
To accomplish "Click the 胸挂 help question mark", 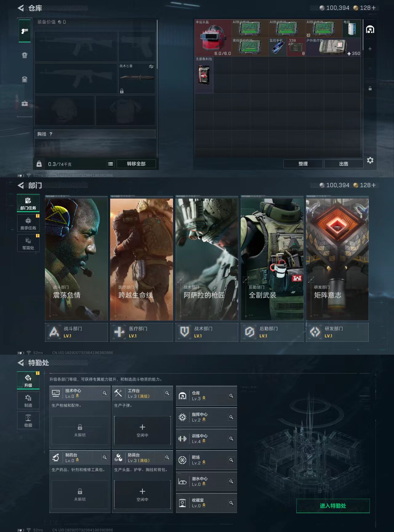I will tap(51, 134).
